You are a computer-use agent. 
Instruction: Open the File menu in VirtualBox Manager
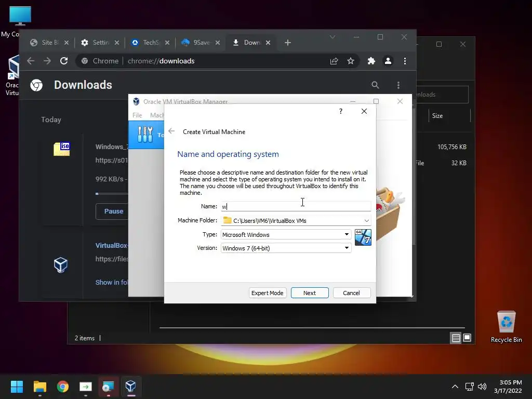(x=137, y=115)
